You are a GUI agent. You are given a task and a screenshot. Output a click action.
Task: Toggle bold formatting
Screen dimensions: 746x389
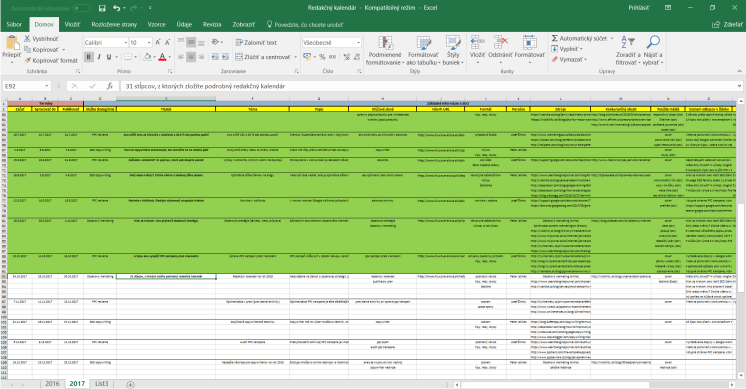(x=88, y=57)
